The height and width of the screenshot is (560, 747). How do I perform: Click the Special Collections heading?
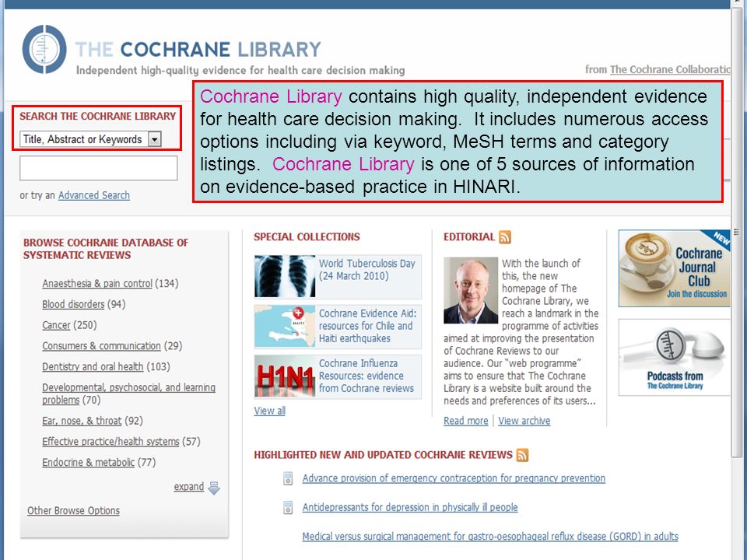pos(307,236)
